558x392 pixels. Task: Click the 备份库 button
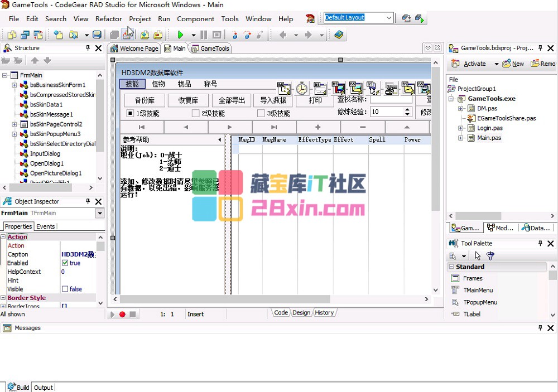click(145, 100)
